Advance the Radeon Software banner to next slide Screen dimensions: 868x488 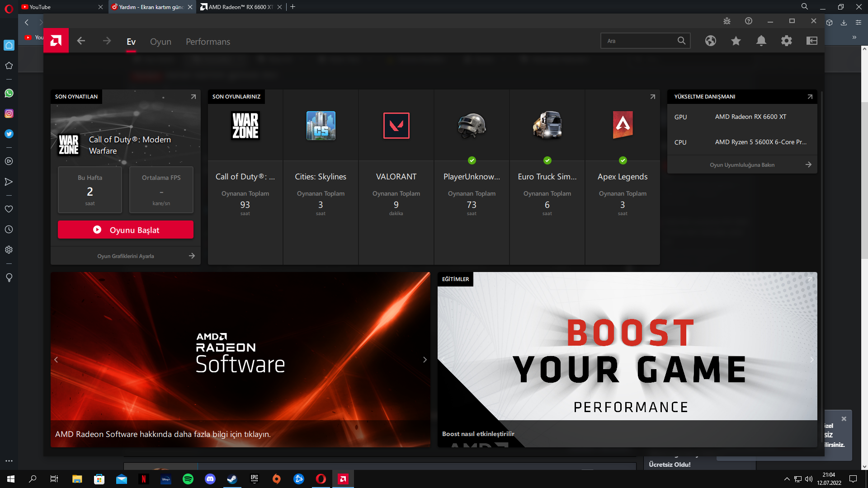pyautogui.click(x=425, y=360)
